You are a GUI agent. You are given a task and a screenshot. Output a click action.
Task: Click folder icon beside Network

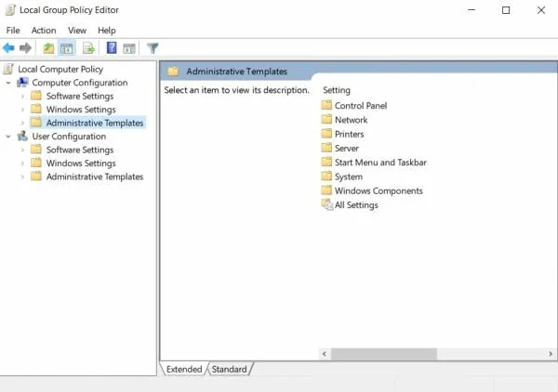[326, 120]
